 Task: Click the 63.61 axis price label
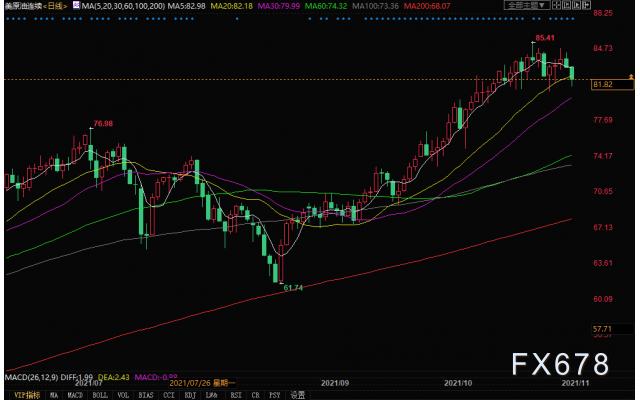tap(603, 263)
